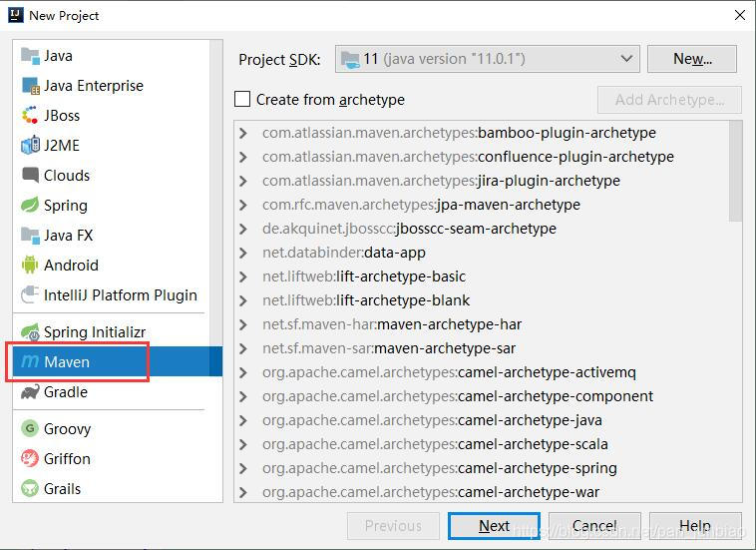Click Add Archetype... button
Viewport: 756px width, 550px height.
coord(669,100)
